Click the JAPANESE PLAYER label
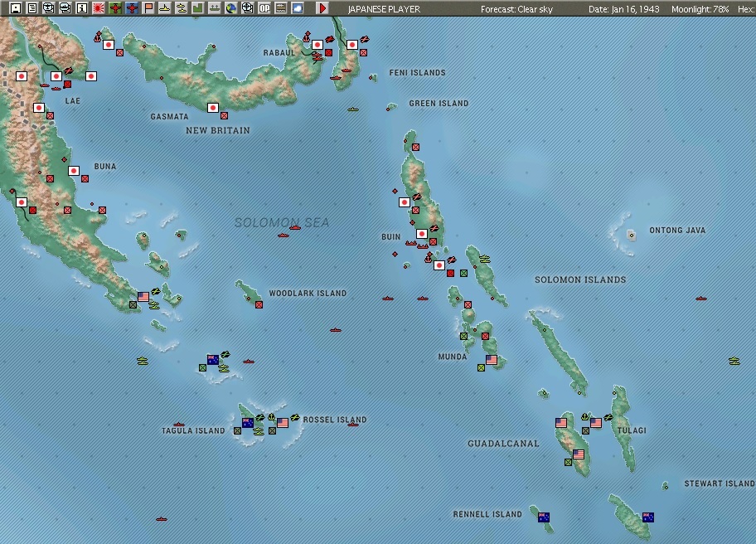The image size is (756, 544). pos(384,8)
